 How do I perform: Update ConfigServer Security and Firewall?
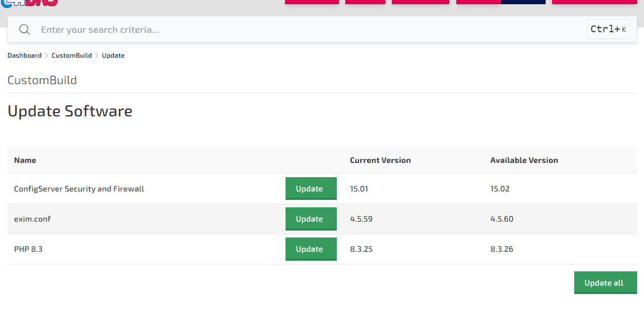point(310,189)
